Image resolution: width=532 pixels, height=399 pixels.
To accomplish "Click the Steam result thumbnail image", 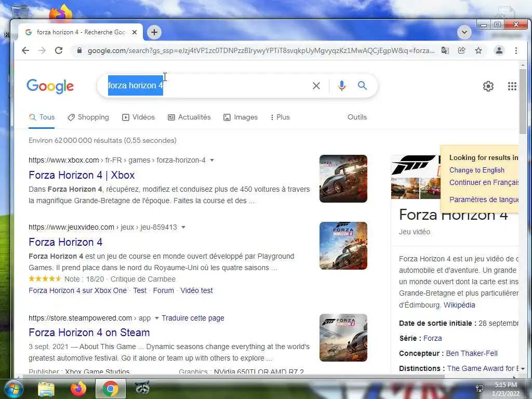I will tap(343, 338).
